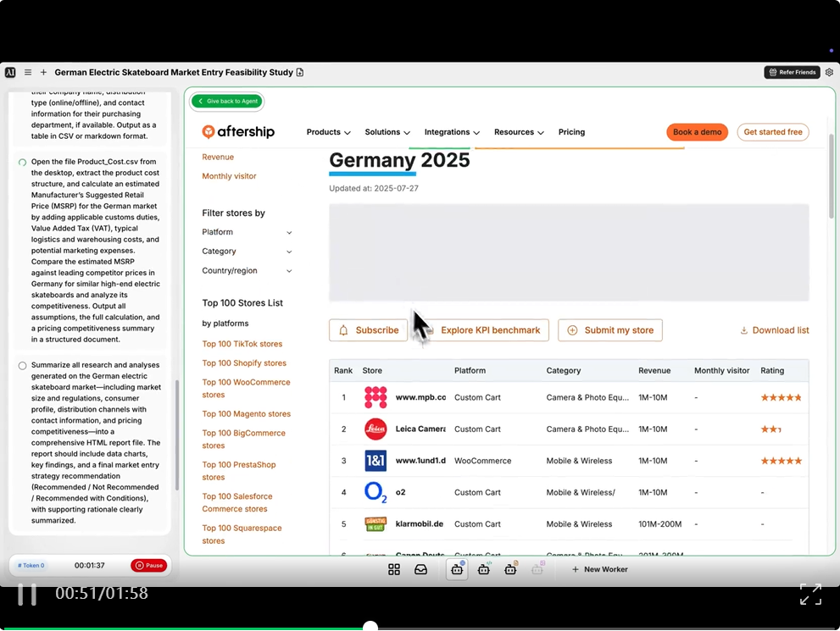This screenshot has height=631, width=840.
Task: Click the WooCommerce platform cell
Action: point(482,461)
